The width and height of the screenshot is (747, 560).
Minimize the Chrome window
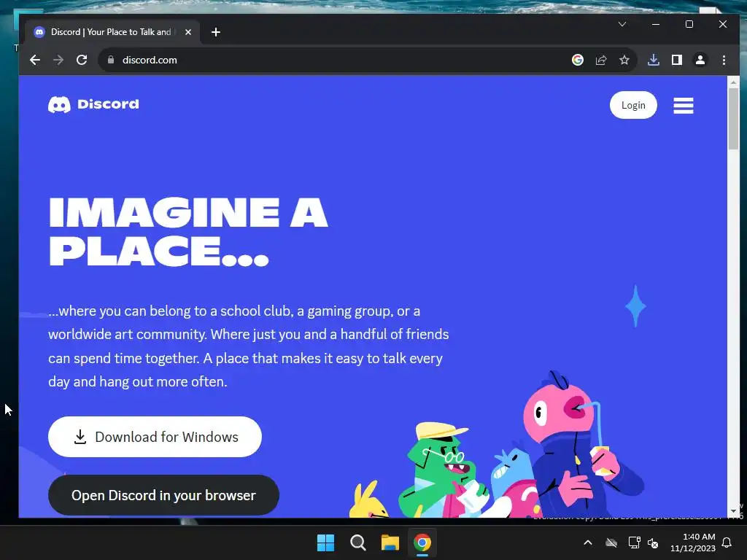pyautogui.click(x=656, y=24)
